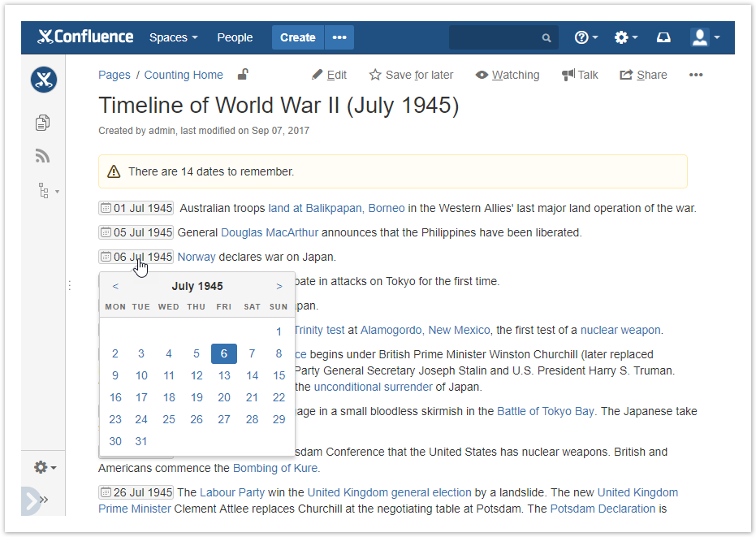Image resolution: width=756 pixels, height=537 pixels.
Task: Click the Confluence logo in header
Action: click(85, 37)
